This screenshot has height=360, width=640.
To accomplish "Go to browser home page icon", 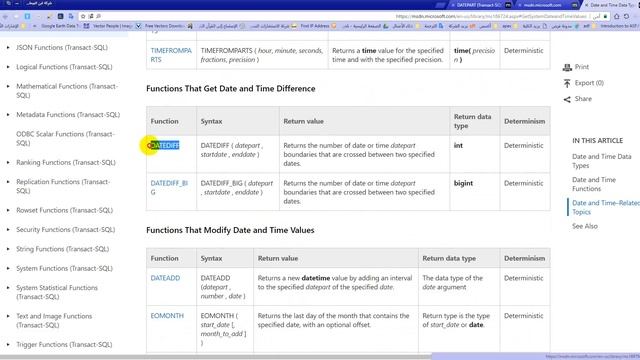I will click(616, 16).
